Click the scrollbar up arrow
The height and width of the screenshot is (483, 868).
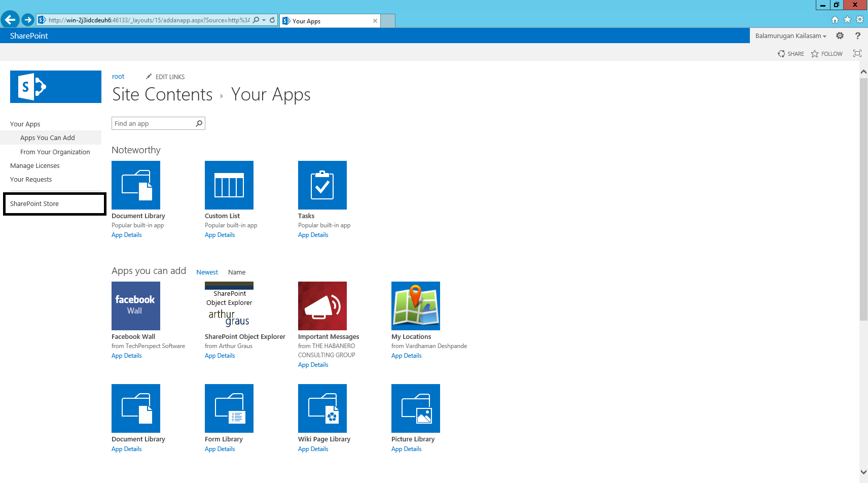(x=863, y=72)
